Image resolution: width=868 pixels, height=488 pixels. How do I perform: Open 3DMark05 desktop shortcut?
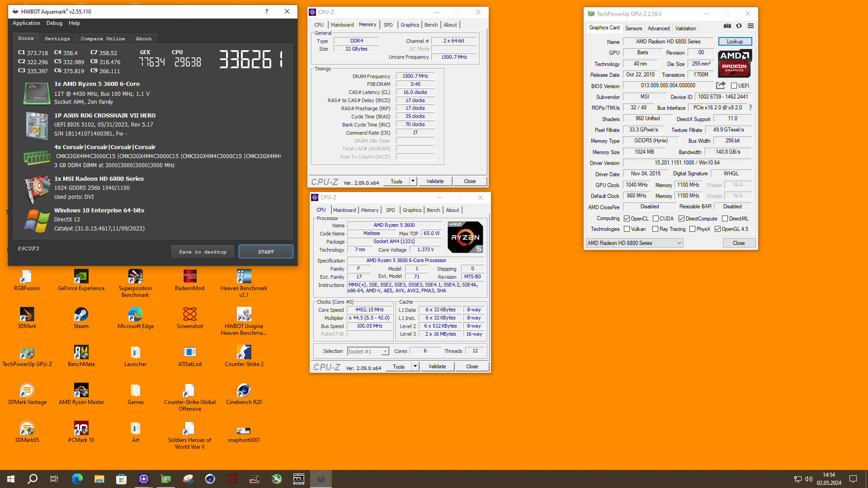pos(27,432)
